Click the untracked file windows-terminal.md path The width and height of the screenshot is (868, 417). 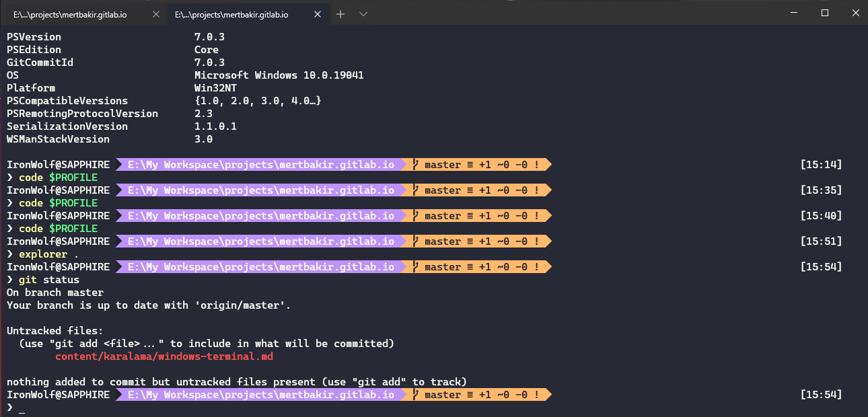pyautogui.click(x=164, y=356)
